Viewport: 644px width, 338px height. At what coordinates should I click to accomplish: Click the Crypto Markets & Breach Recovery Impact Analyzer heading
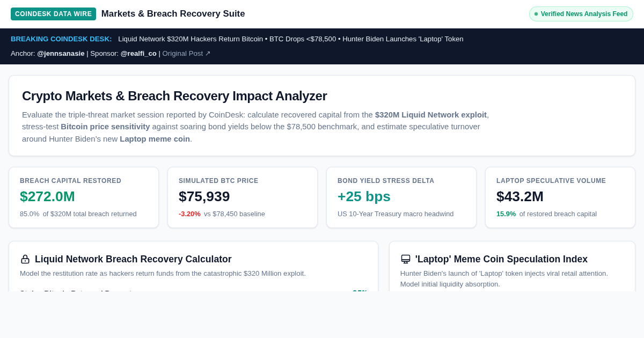(x=174, y=96)
